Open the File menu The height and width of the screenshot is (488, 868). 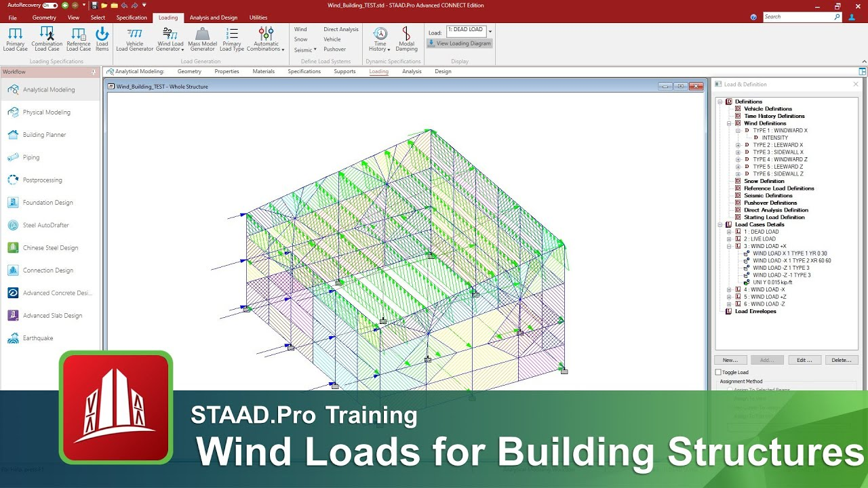coord(12,18)
